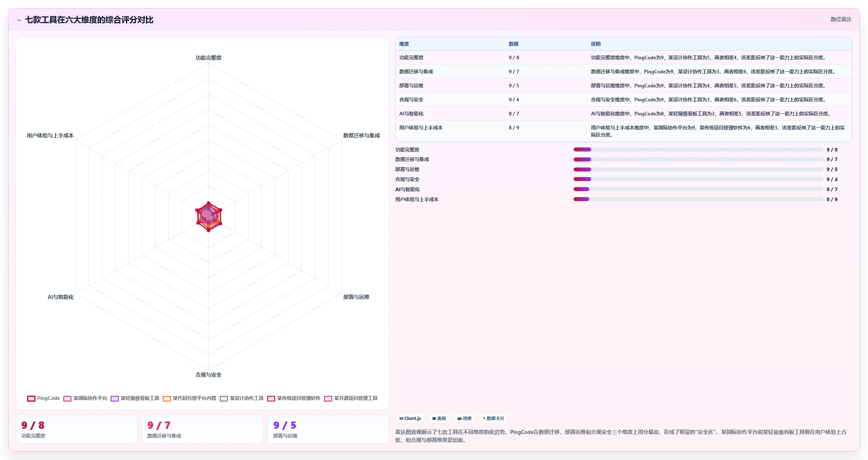Click the 维度 column header
This screenshot has width=868, height=460.
(404, 44)
